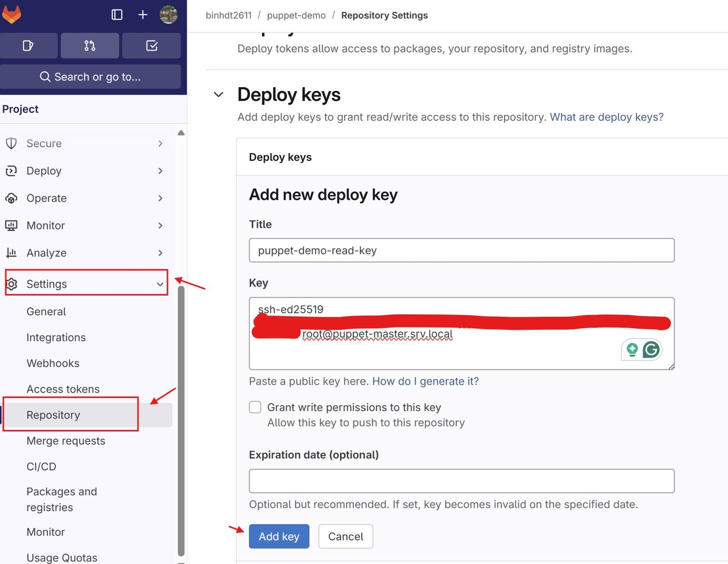Screen dimensions: 728x564
Task: Collapse the Settings menu chevron
Action: pos(160,284)
